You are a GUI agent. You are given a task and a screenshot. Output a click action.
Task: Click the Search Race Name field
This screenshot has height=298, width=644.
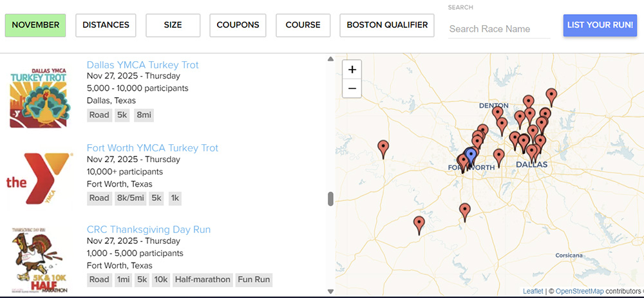pos(499,29)
